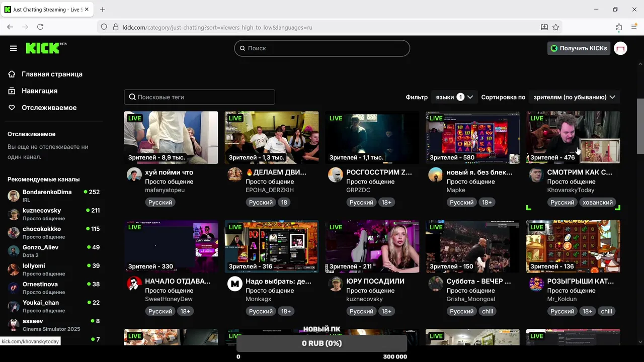Click the хованский tag
Viewport: 644px width, 362px height.
click(x=597, y=202)
